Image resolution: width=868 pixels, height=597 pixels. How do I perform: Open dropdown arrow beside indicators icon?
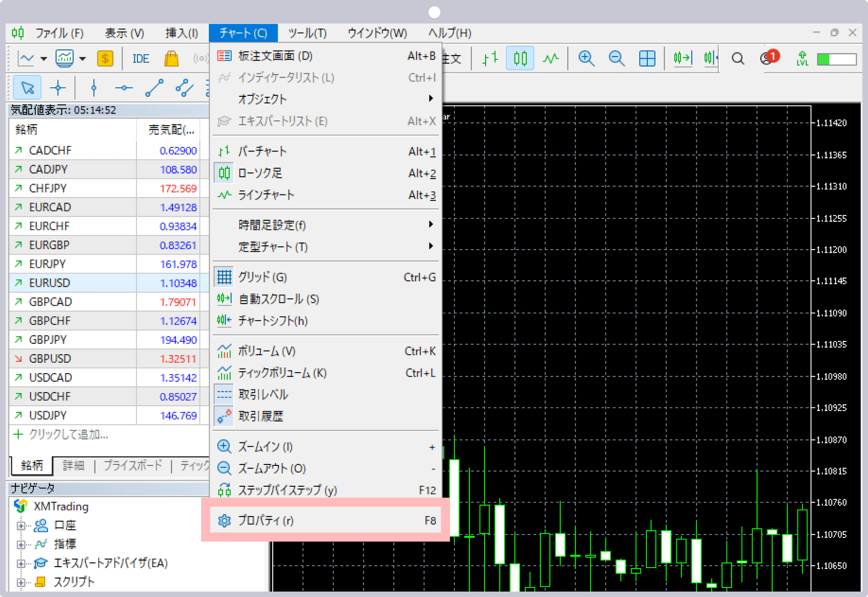coord(82,59)
